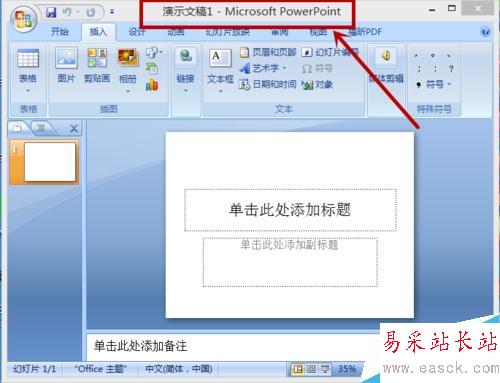Screen dimensions: 500x383
Task: Save the presentation from Quick Access toolbar
Action: click(x=51, y=12)
